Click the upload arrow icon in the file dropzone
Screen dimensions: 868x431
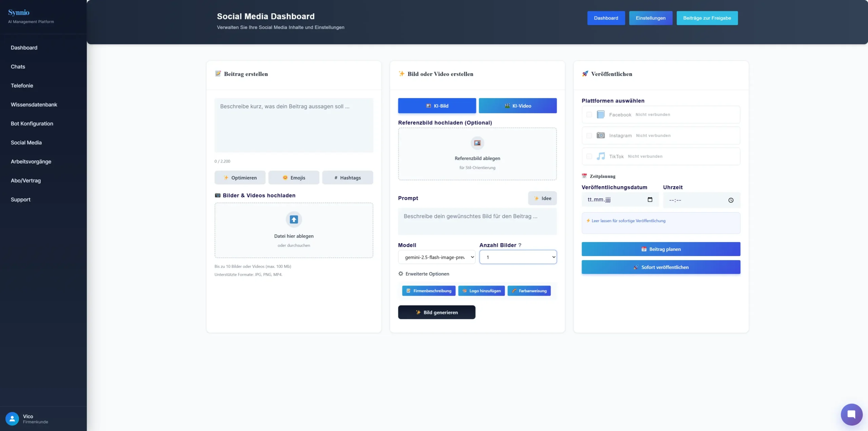pos(294,219)
